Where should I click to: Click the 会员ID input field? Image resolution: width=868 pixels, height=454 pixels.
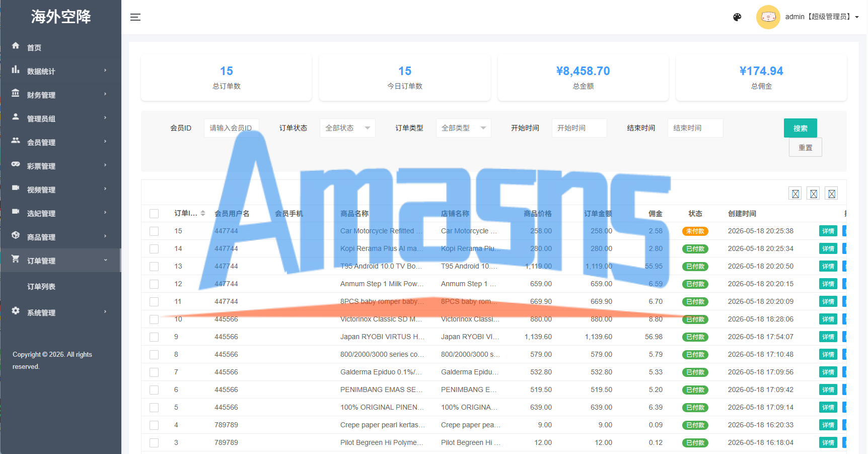[232, 128]
